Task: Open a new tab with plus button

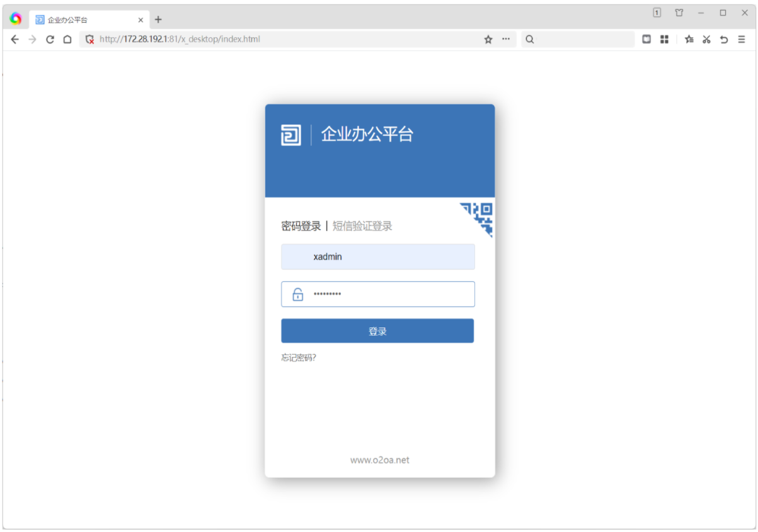Action: [158, 20]
